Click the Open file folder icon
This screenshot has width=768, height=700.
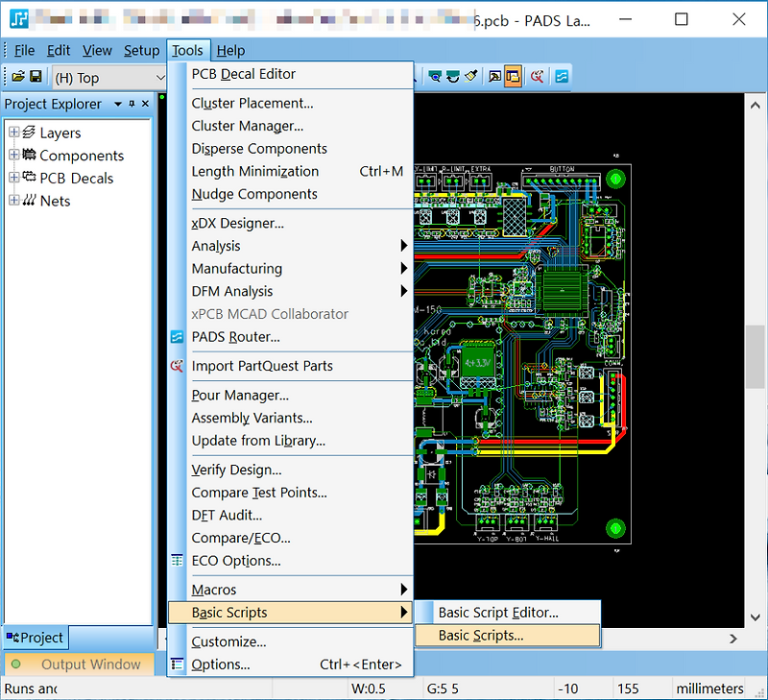point(18,77)
